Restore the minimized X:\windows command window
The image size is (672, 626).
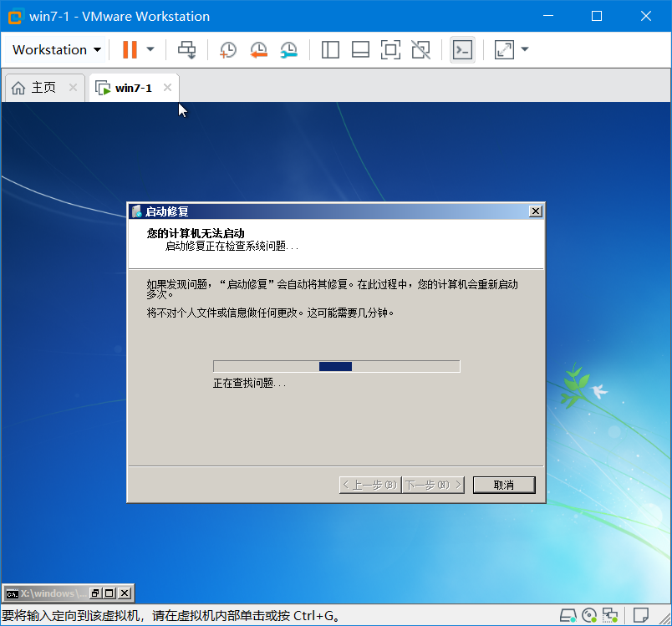95,593
